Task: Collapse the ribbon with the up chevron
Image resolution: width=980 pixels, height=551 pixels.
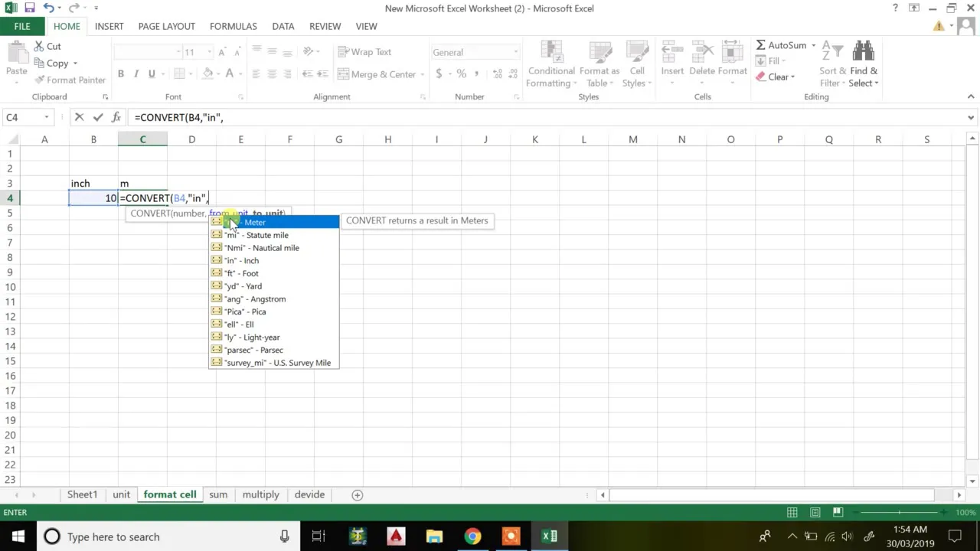Action: coord(971,96)
